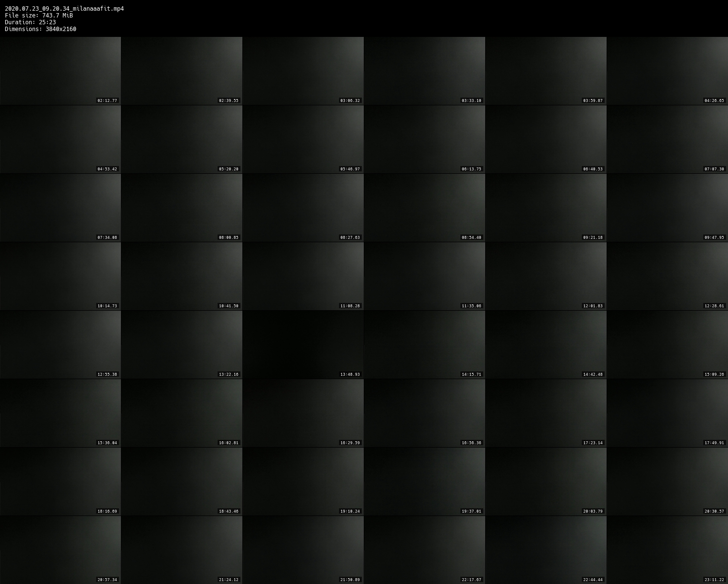728x584 pixels.
Task: Click the 22:44.44 timestamp label
Action: pyautogui.click(x=593, y=580)
